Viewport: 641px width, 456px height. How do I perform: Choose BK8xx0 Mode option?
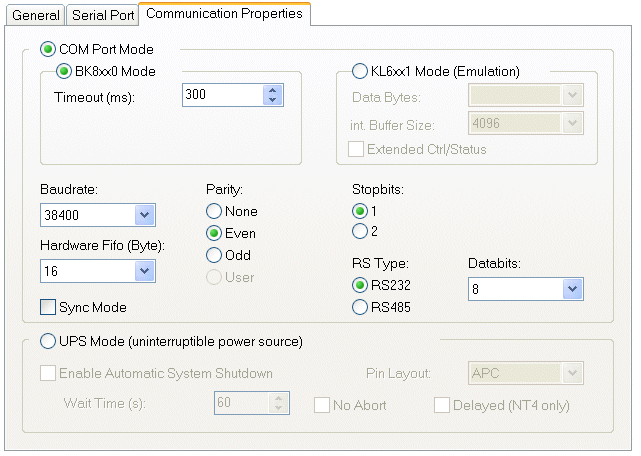tap(65, 71)
